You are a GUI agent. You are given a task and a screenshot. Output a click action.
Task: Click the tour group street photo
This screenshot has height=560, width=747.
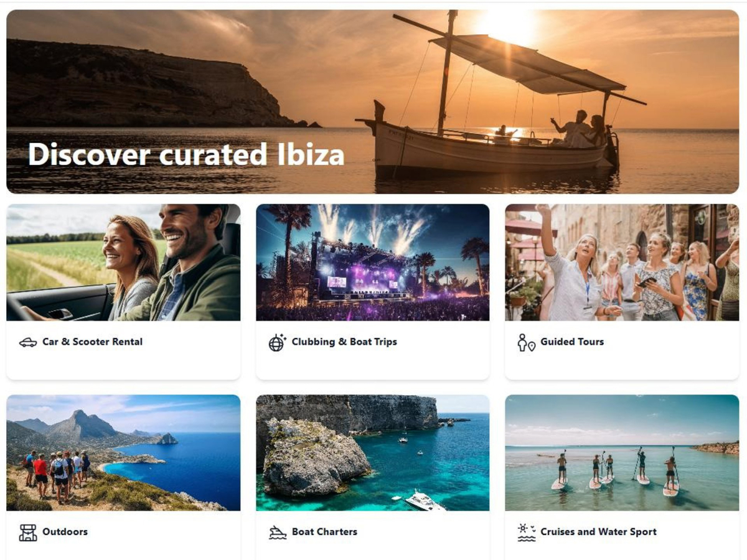[x=622, y=263]
